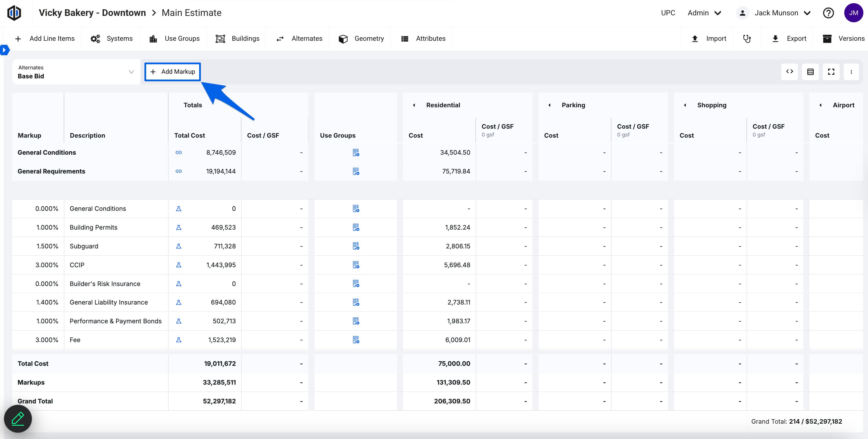Open the Admin dropdown menu
Viewport: 868px width, 439px height.
coord(704,13)
